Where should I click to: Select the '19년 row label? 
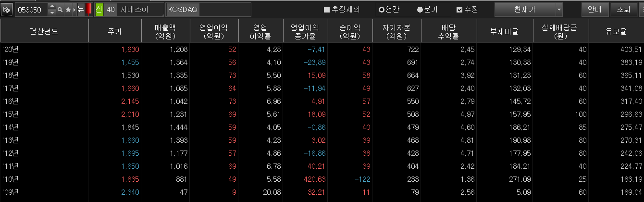(x=10, y=62)
